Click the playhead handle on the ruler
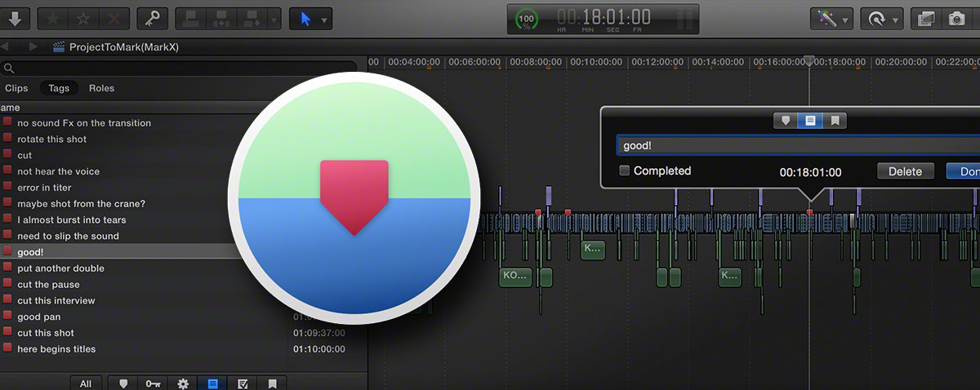 point(809,60)
